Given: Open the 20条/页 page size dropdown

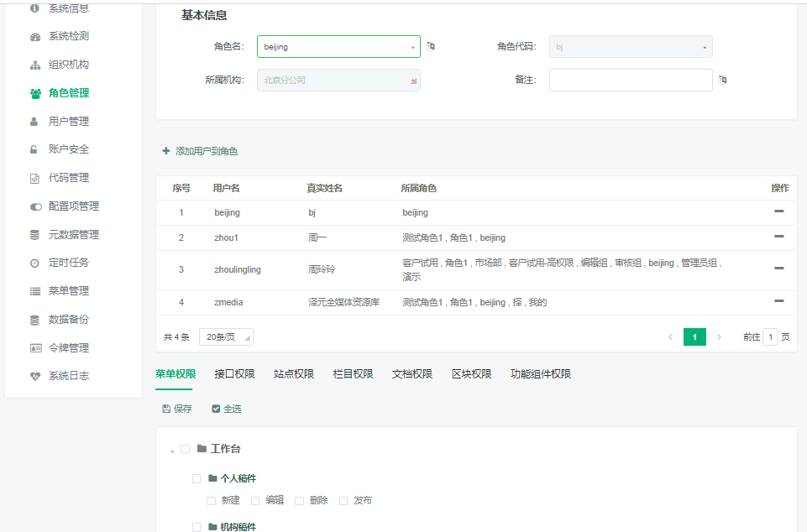Looking at the screenshot, I should pos(226,336).
